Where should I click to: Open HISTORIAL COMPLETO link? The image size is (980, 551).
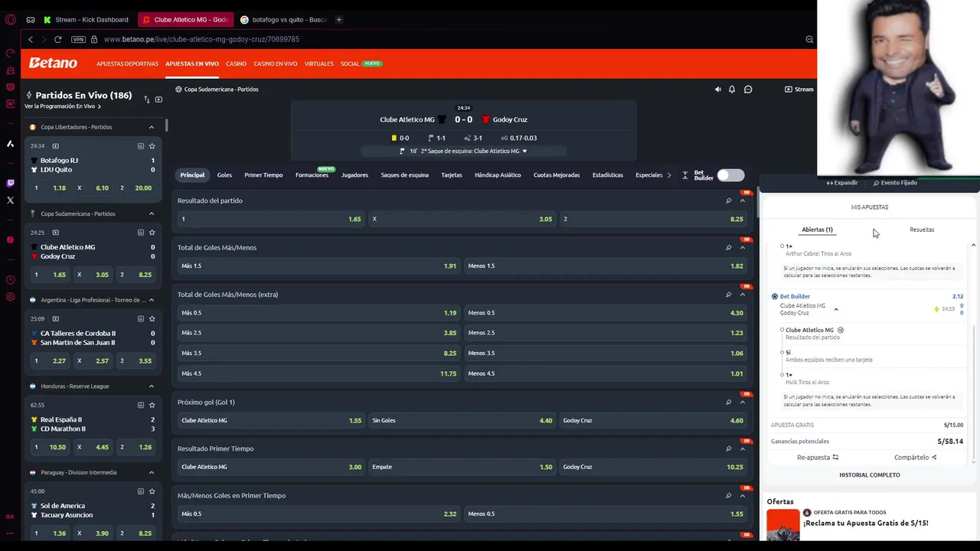870,475
